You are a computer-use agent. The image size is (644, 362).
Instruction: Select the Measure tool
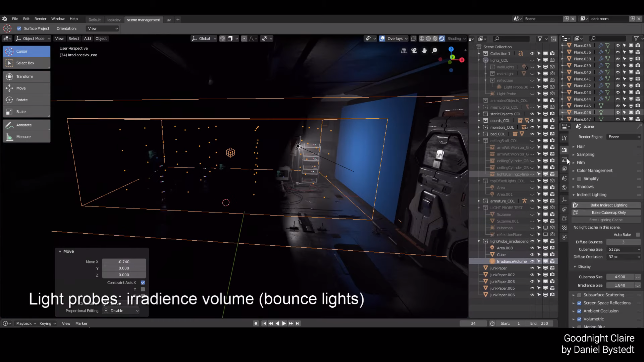(x=27, y=137)
